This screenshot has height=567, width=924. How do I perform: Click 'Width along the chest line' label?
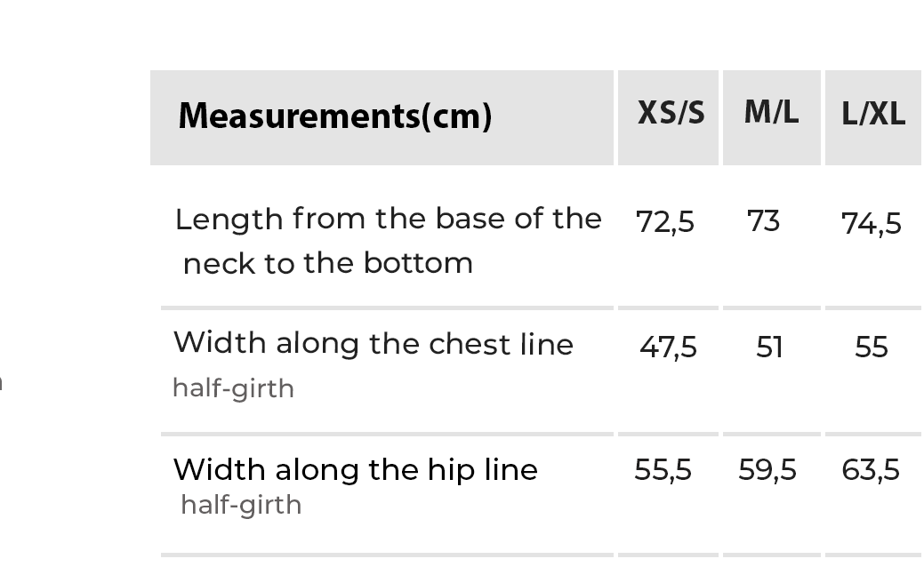[x=374, y=344]
